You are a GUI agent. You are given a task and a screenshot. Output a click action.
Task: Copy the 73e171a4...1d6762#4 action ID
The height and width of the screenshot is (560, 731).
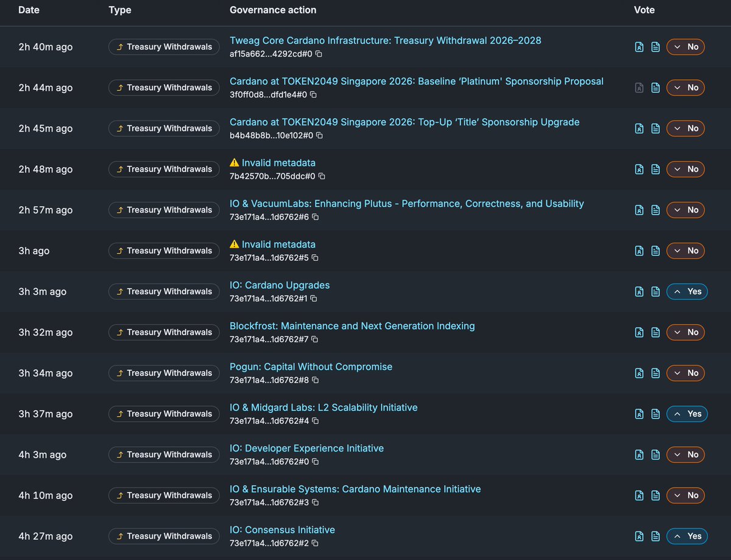click(x=316, y=422)
